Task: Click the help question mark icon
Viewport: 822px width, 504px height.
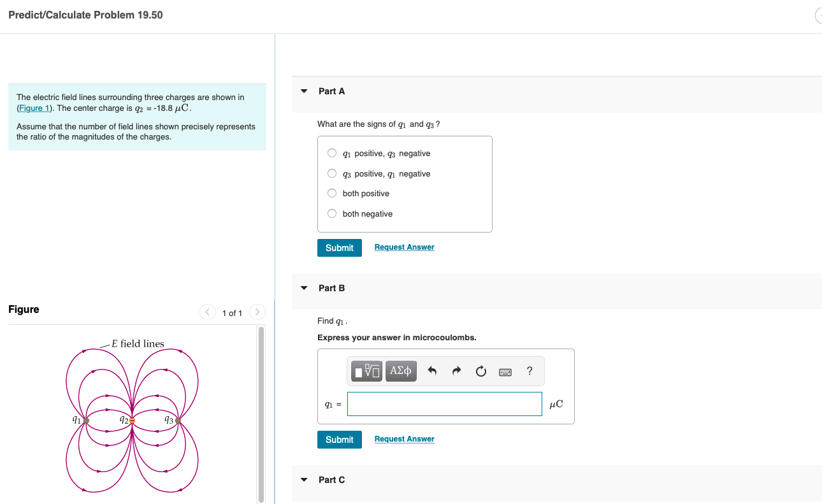Action: tap(530, 371)
